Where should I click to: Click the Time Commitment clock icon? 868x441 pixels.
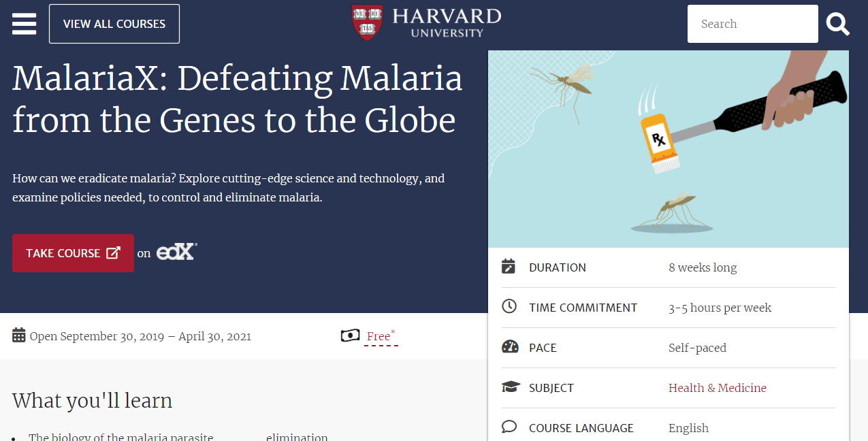click(509, 307)
